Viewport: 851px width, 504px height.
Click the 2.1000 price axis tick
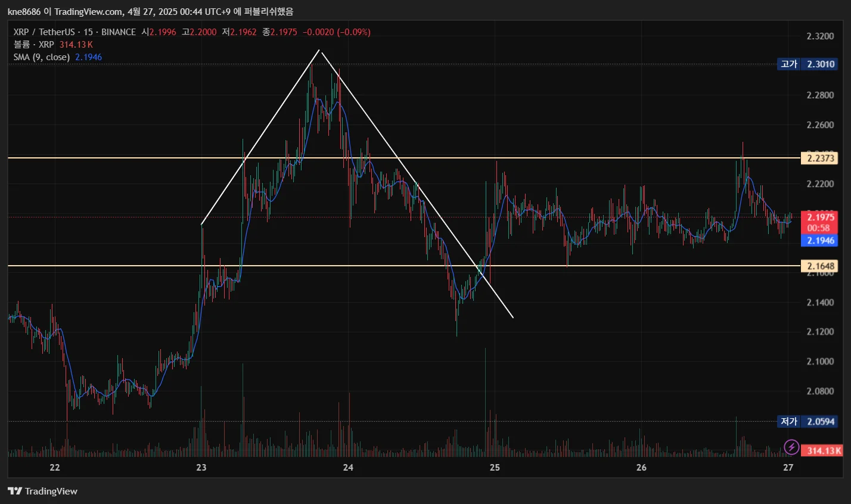pyautogui.click(x=820, y=362)
